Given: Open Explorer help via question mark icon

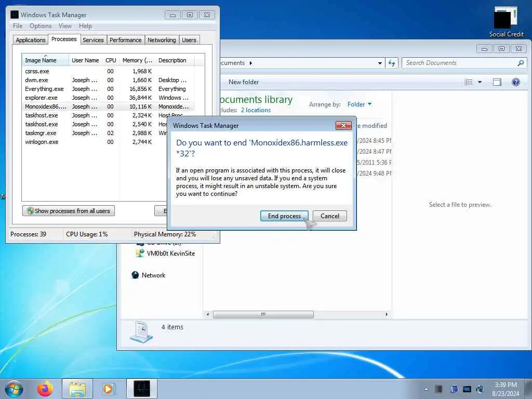Looking at the screenshot, I should click(516, 82).
